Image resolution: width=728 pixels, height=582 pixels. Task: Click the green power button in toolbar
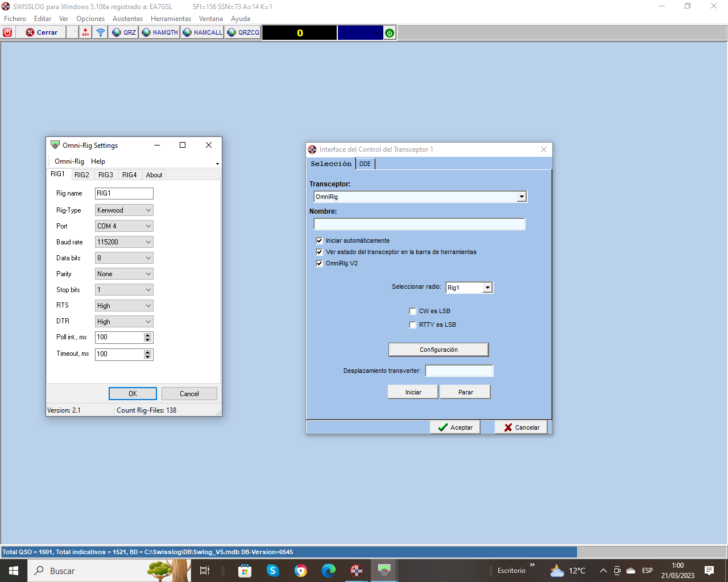pos(390,33)
